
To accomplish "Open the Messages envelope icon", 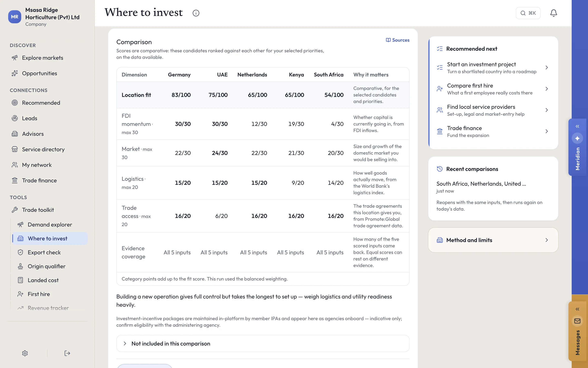I will (x=577, y=321).
